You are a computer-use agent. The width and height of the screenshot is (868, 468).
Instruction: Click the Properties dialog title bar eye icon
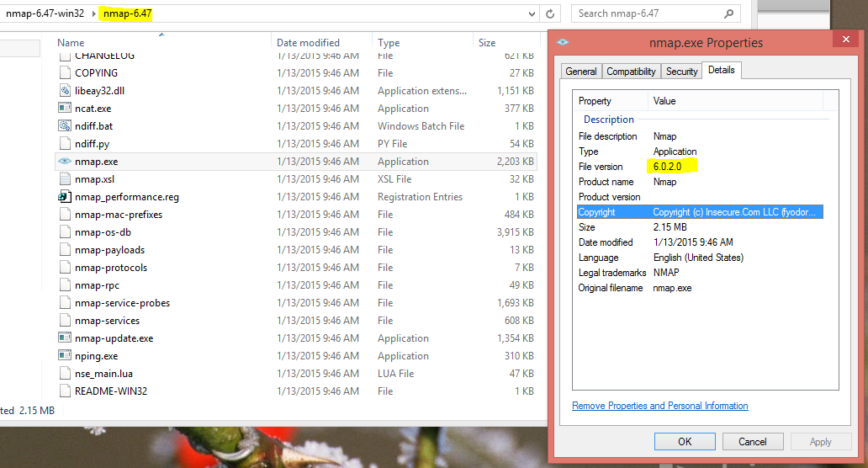tap(563, 43)
